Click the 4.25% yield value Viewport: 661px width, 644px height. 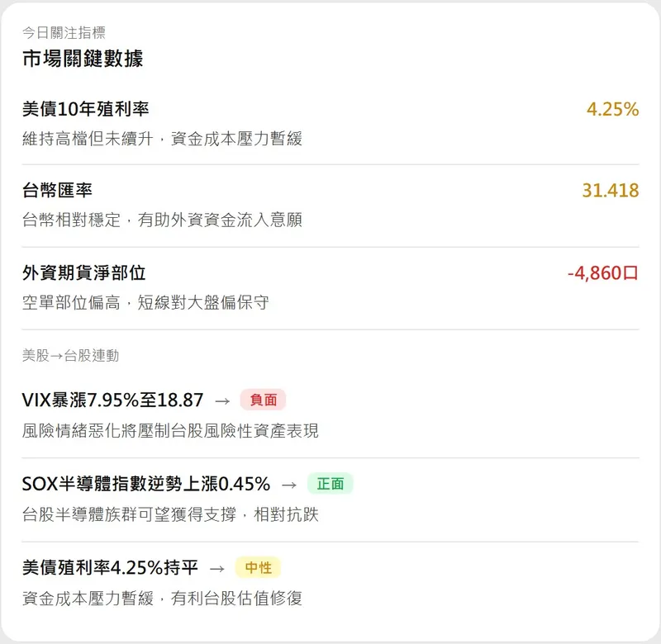612,109
